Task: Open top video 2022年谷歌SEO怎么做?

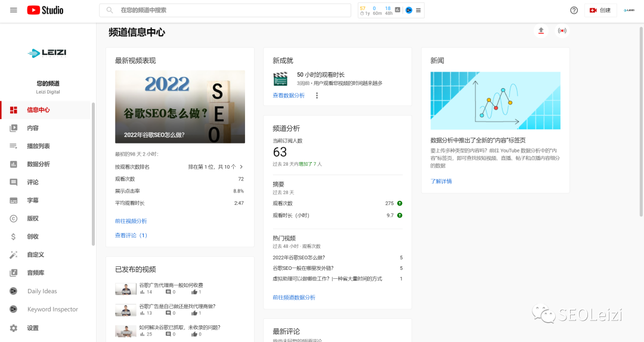Action: [x=299, y=257]
